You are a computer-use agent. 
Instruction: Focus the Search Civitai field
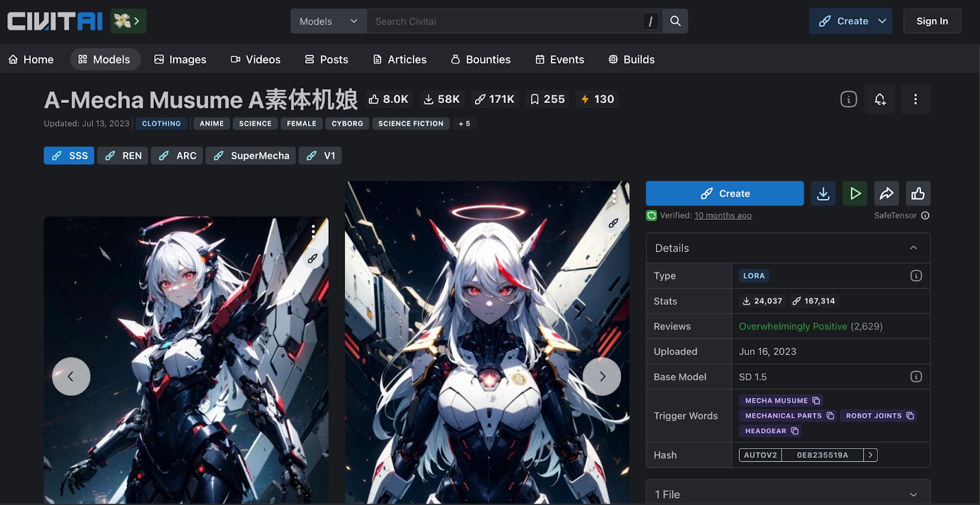coord(505,21)
